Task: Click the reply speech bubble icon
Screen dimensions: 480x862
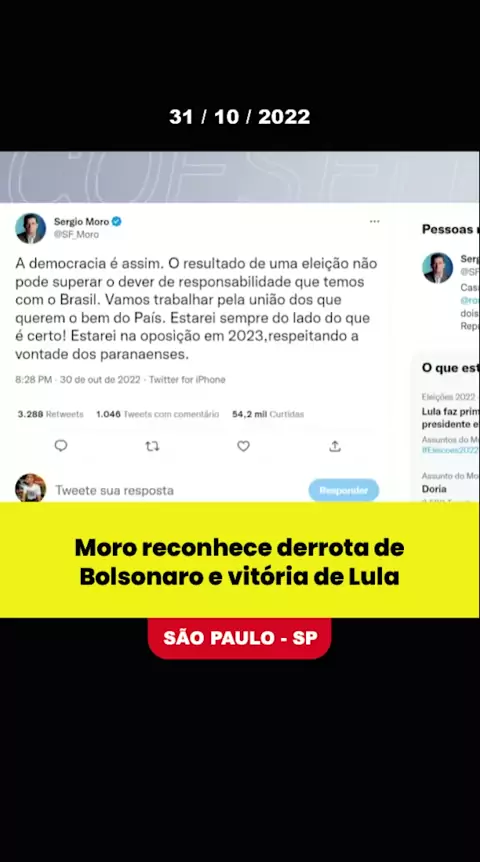Action: pos(61,446)
